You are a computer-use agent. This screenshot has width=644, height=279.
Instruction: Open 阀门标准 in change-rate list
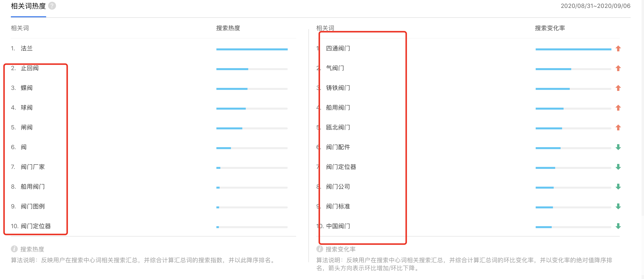338,206
